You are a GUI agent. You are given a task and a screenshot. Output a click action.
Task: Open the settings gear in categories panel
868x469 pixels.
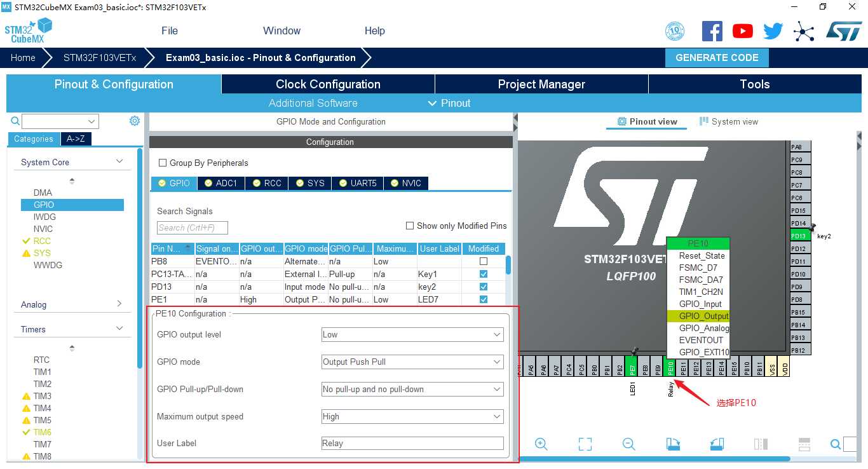tap(134, 121)
